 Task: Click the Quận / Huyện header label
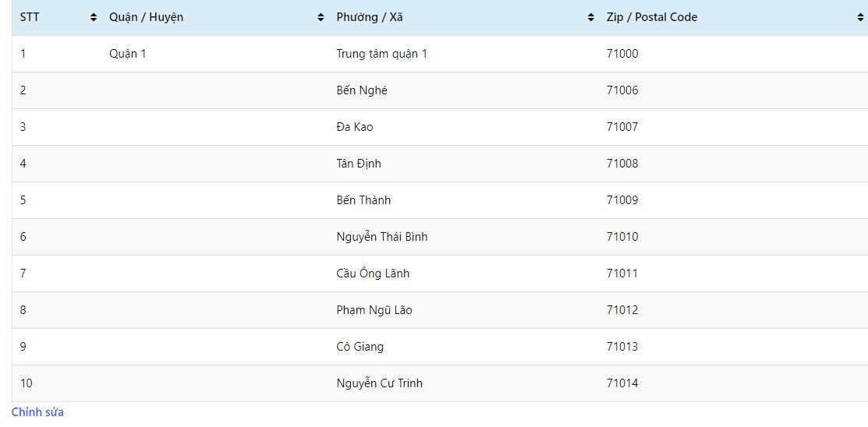tap(146, 17)
